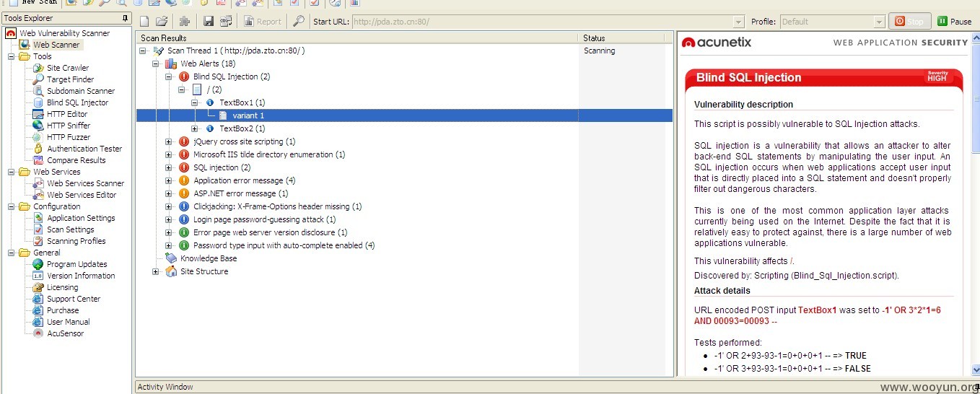The width and height of the screenshot is (980, 394).
Task: Open the HTTP Fuzzer tool
Action: pyautogui.click(x=69, y=137)
